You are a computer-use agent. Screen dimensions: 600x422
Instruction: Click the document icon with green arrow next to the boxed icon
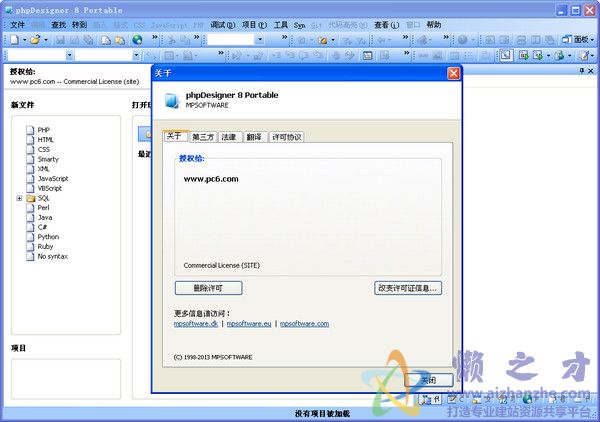coord(523,55)
